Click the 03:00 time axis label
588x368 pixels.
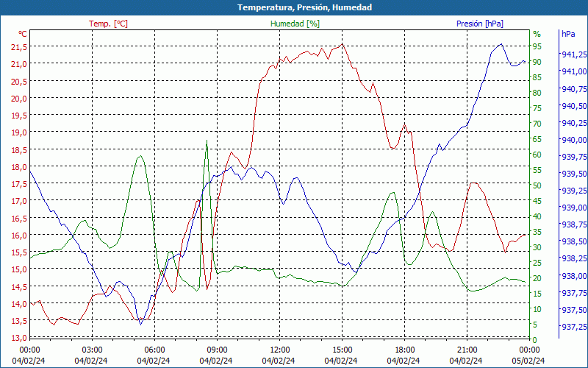(92, 350)
